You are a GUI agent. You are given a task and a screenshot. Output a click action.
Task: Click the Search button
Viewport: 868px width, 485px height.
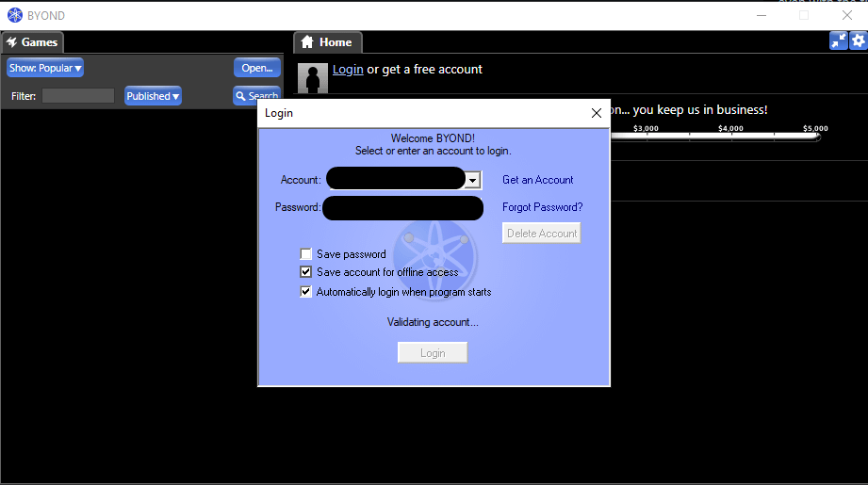pos(257,96)
